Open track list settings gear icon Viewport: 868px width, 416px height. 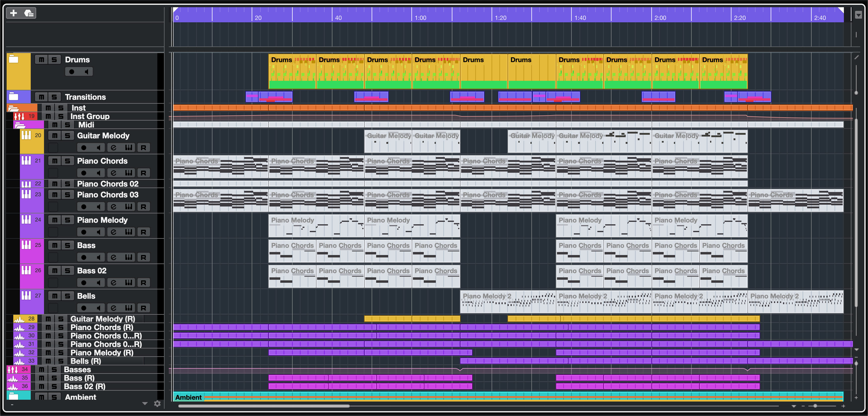click(x=157, y=404)
